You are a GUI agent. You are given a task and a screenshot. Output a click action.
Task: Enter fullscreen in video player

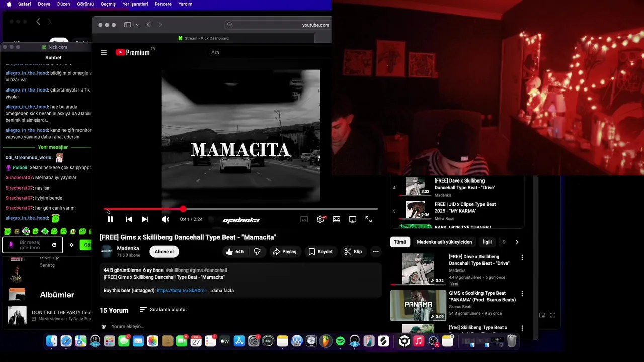coord(368,219)
